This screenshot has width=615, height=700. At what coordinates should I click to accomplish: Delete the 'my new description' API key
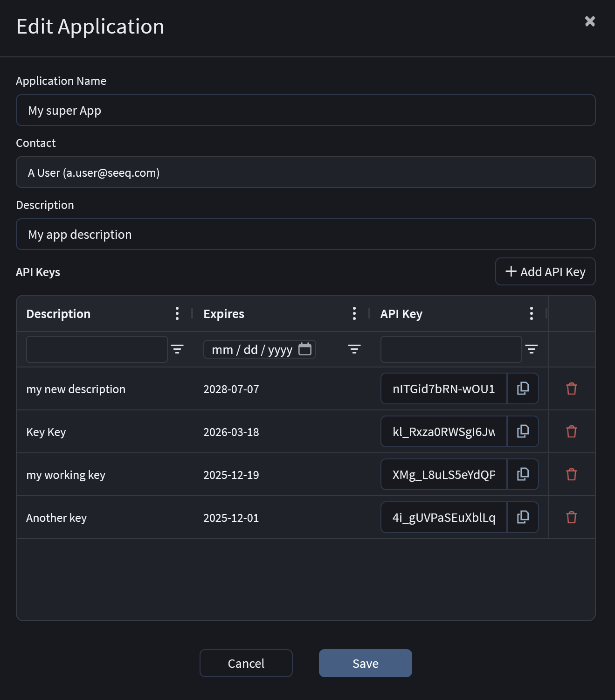pos(571,388)
